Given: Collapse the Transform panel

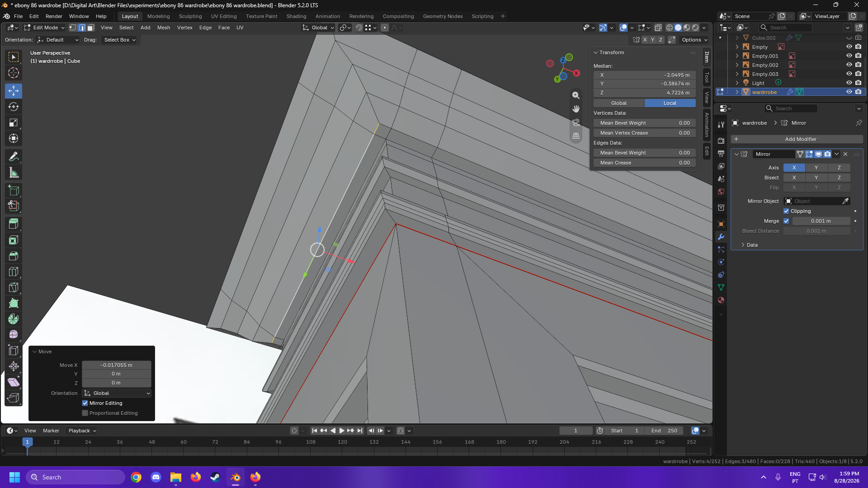Looking at the screenshot, I should coord(596,52).
